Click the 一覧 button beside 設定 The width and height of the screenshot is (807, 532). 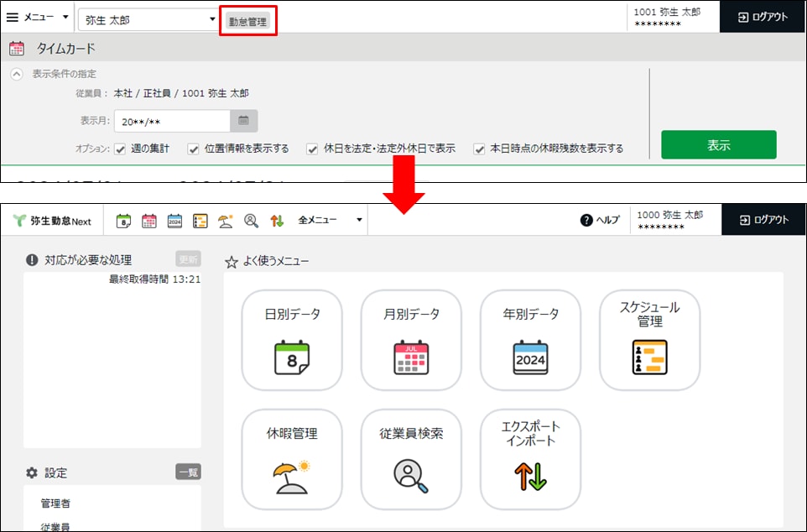189,472
